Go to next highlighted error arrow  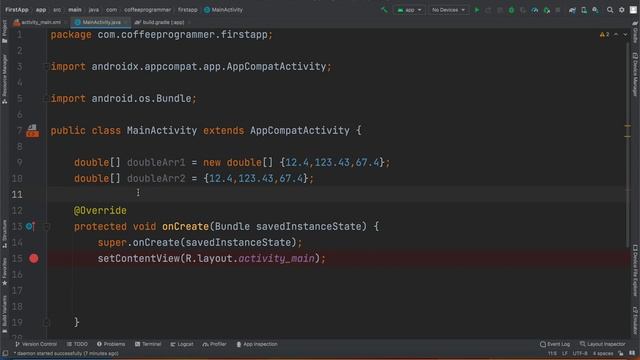625,35
